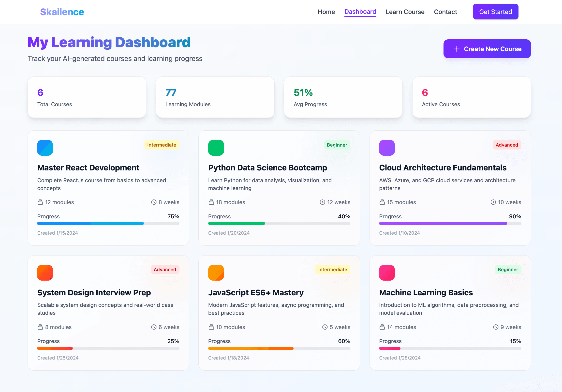562x392 pixels.
Task: Click the Total Courses statistics card
Action: (x=87, y=97)
